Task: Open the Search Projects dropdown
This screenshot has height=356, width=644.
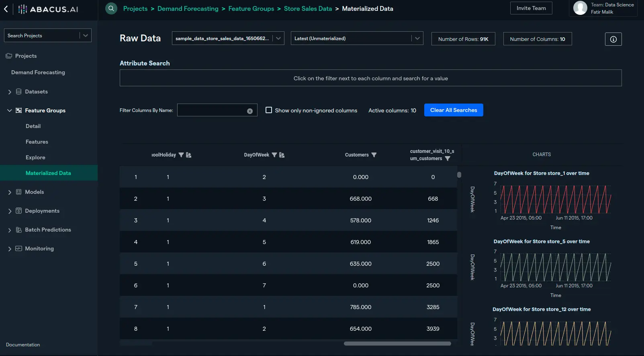Action: [x=85, y=35]
